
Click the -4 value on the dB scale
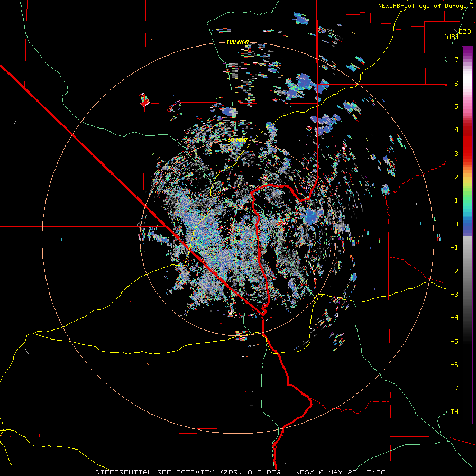click(454, 318)
